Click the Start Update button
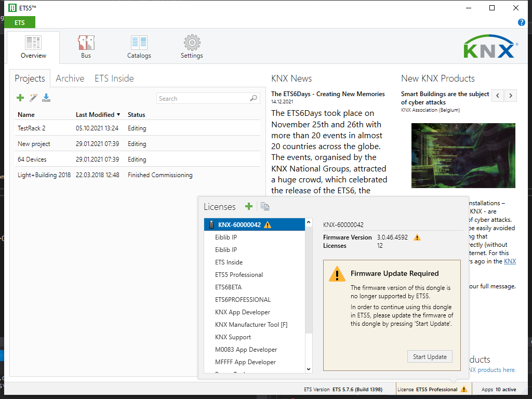 (x=430, y=356)
